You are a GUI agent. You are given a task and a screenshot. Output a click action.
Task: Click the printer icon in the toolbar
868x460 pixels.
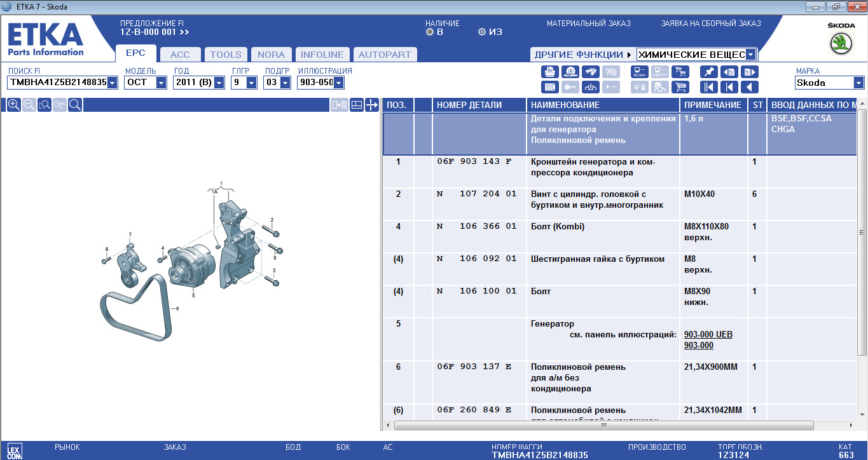tap(550, 72)
